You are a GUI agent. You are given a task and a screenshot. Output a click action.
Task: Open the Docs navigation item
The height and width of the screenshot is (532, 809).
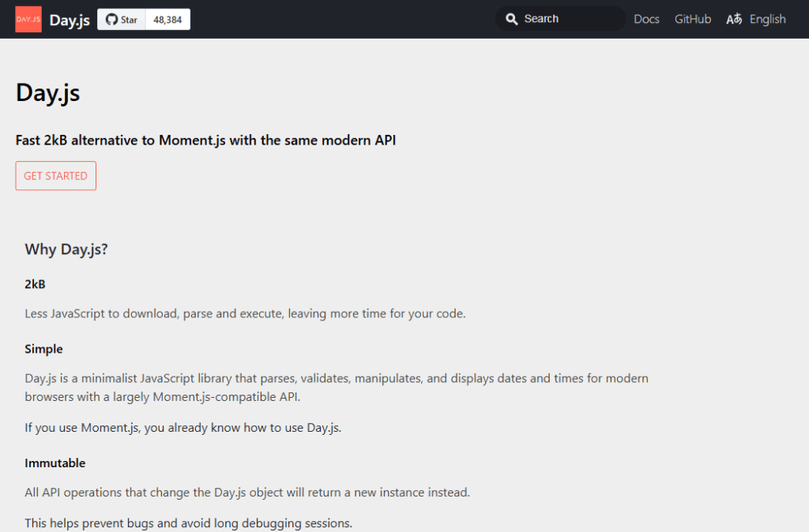point(646,19)
